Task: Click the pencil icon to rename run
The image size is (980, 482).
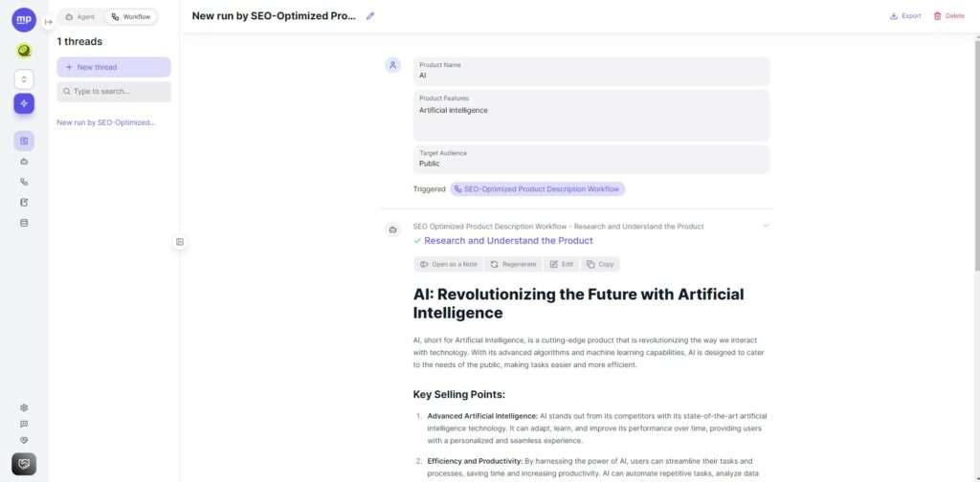Action: 370,16
